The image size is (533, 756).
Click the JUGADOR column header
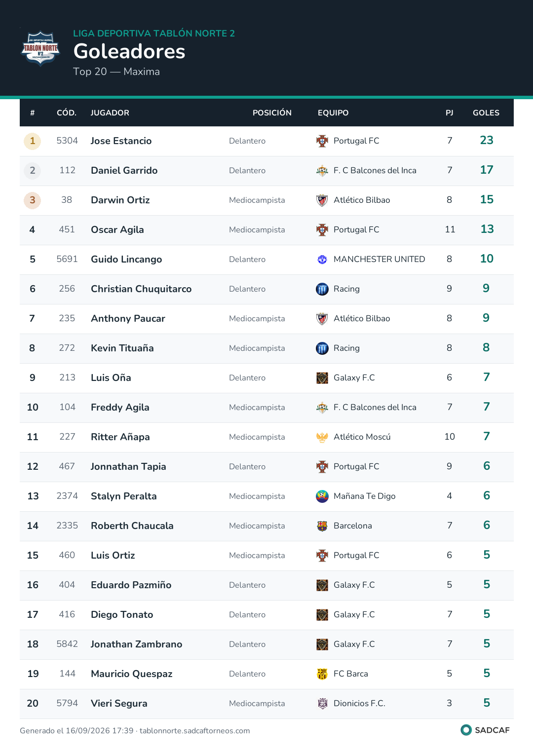110,113
